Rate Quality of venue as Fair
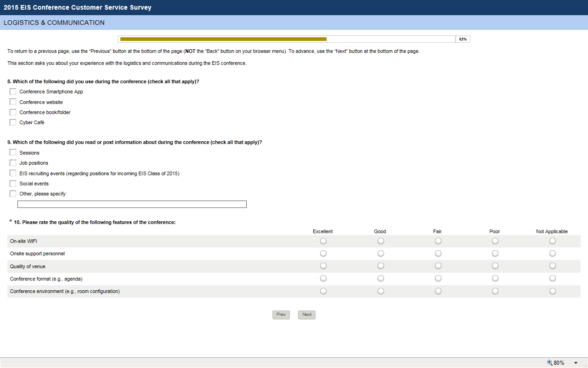The image size is (588, 368). click(438, 266)
